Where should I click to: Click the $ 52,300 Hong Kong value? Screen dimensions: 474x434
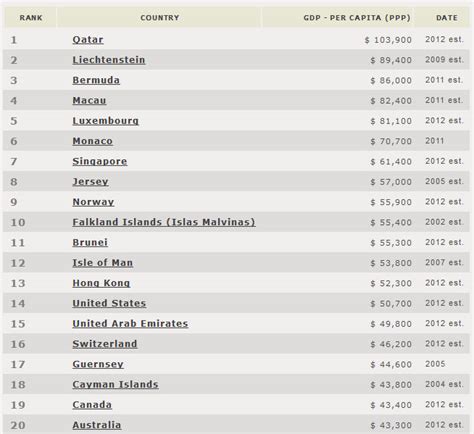[391, 283]
